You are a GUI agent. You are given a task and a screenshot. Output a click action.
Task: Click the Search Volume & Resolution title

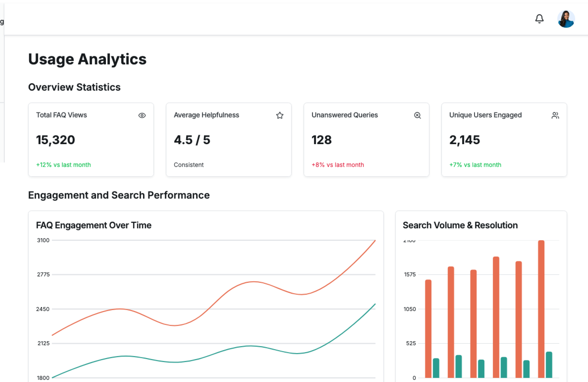(460, 225)
